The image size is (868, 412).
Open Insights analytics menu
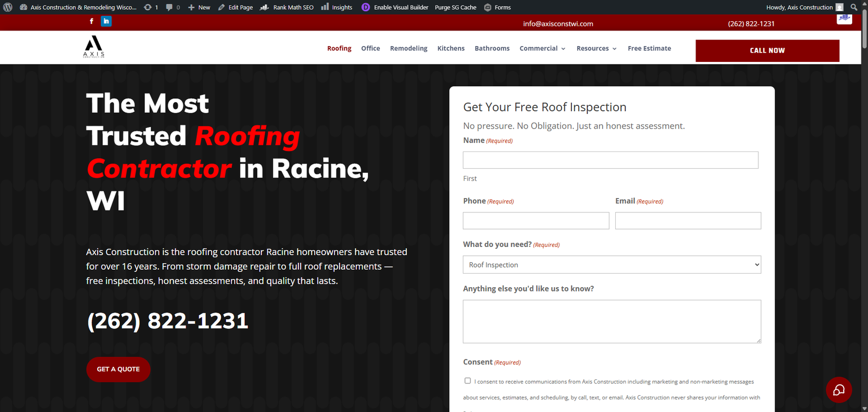[337, 7]
